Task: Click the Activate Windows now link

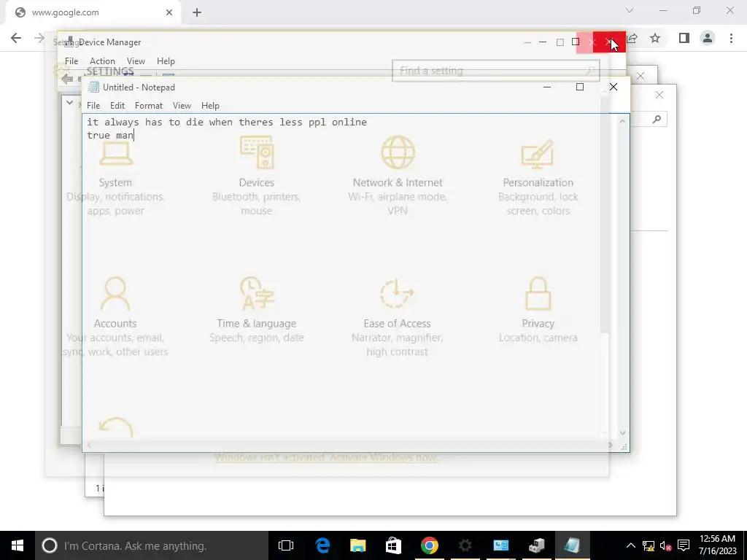Action: tap(326, 458)
